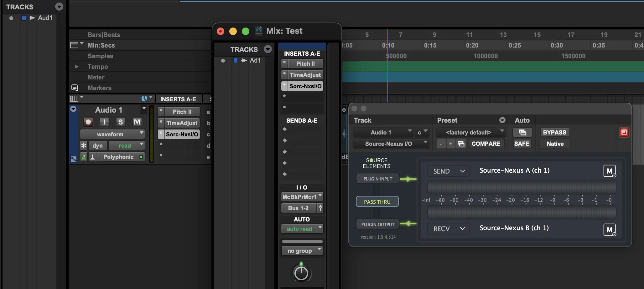Click second send slot arrow in SENDS A-E
The image size is (644, 289).
pos(285,140)
